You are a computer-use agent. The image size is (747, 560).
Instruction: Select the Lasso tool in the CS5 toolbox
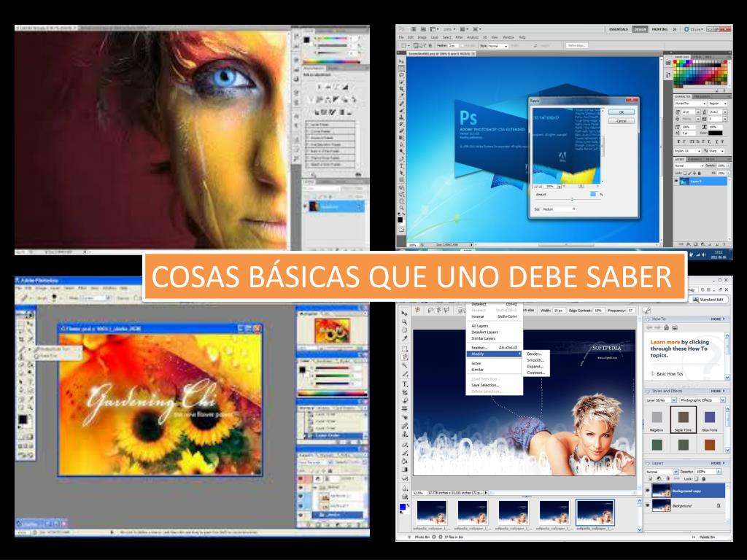402,75
